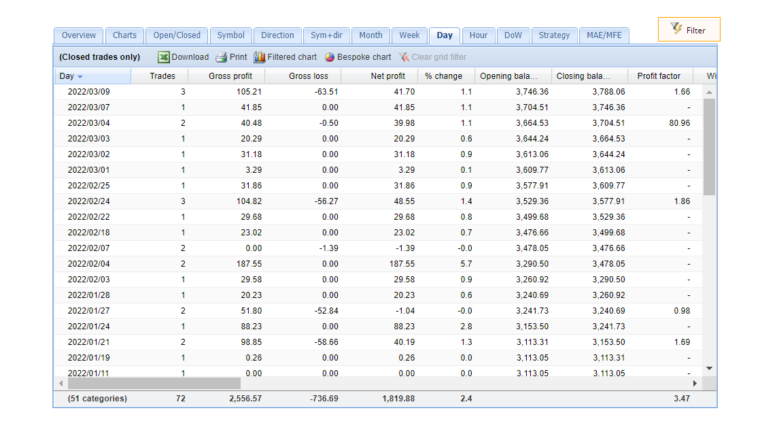760x432 pixels.
Task: Click the Bespoke chart pie icon
Action: 330,57
